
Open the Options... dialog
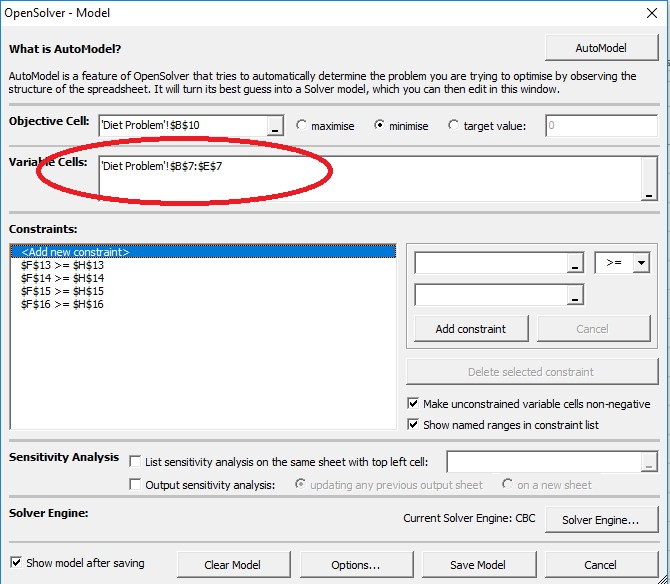[356, 564]
